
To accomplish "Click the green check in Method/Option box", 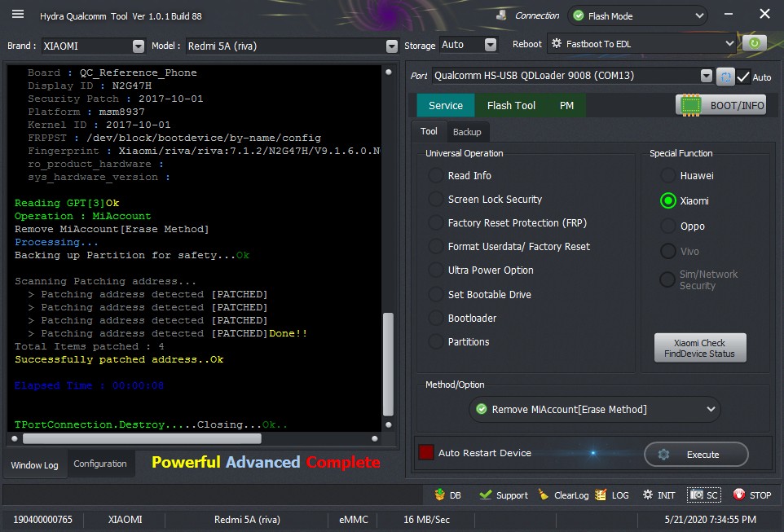I will pos(482,409).
